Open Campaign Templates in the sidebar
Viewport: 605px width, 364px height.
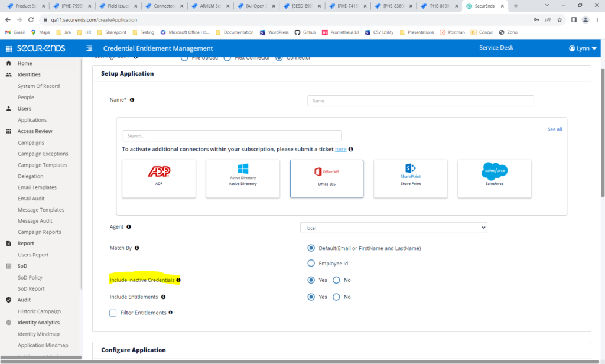43,165
